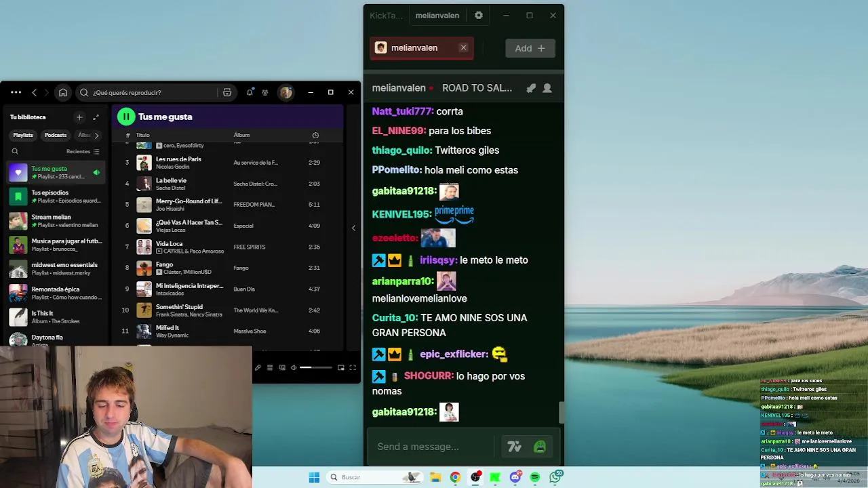The height and width of the screenshot is (488, 868).
Task: Expand Spotify right sidebar arrow
Action: tap(353, 228)
